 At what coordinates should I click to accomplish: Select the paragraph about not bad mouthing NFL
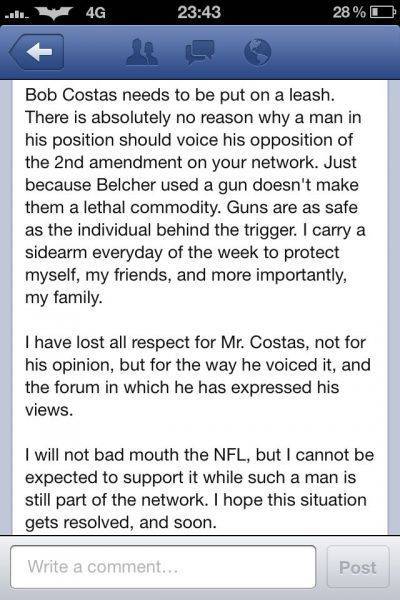(x=199, y=489)
